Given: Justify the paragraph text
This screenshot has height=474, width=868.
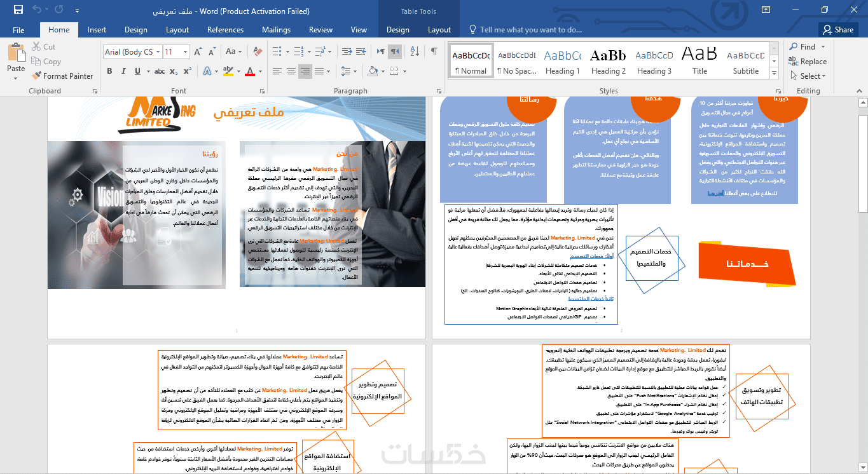Looking at the screenshot, I should (x=320, y=71).
